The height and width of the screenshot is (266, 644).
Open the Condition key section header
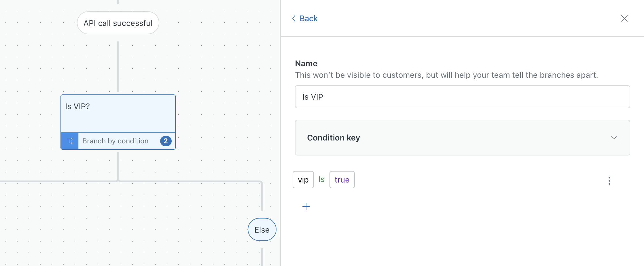[334, 138]
